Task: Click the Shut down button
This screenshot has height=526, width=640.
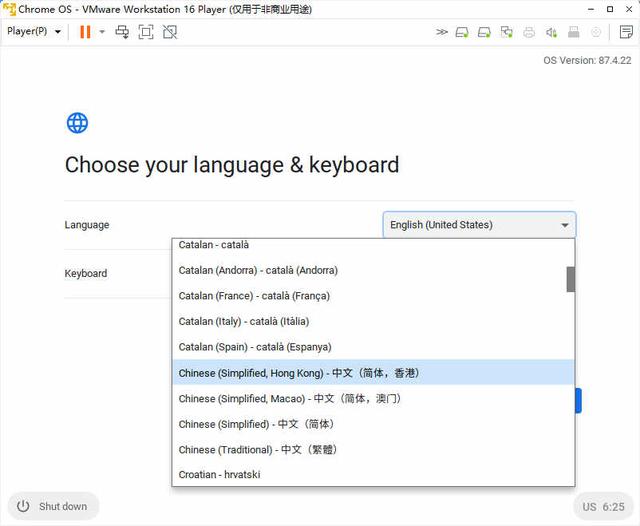Action: 53,506
